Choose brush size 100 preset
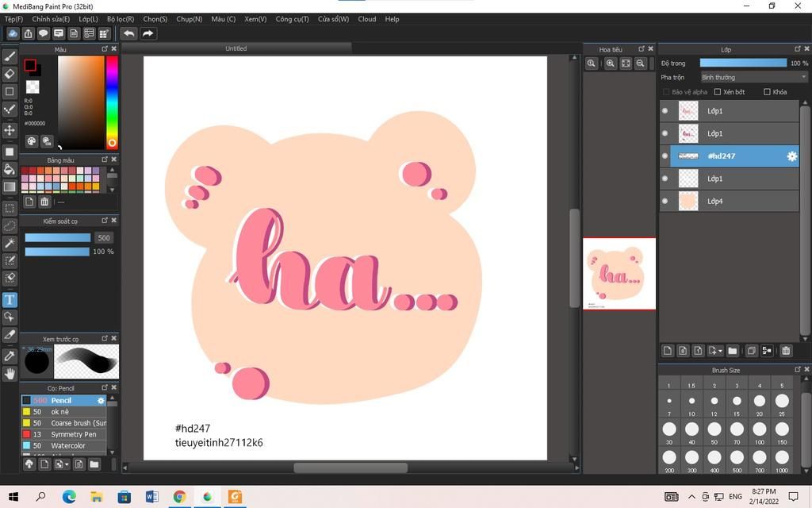The width and height of the screenshot is (812, 508). coord(759,429)
